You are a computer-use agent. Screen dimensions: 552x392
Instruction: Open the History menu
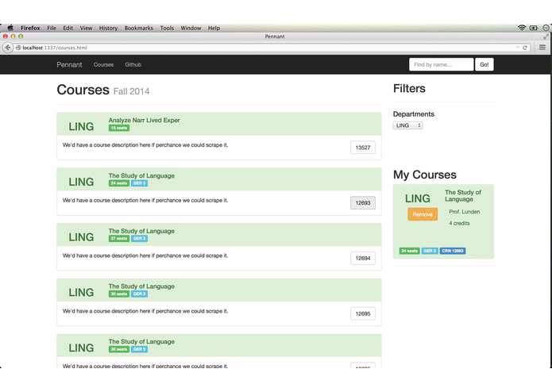108,28
